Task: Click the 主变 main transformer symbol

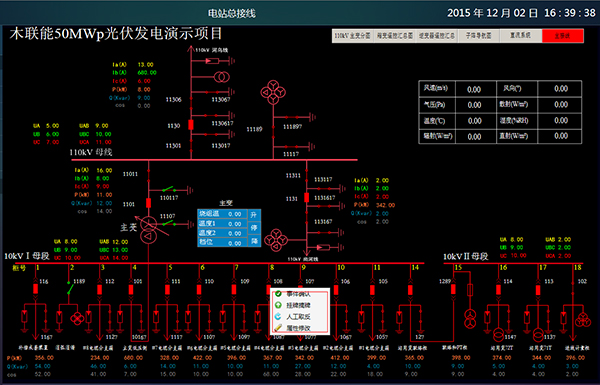Action: click(148, 230)
